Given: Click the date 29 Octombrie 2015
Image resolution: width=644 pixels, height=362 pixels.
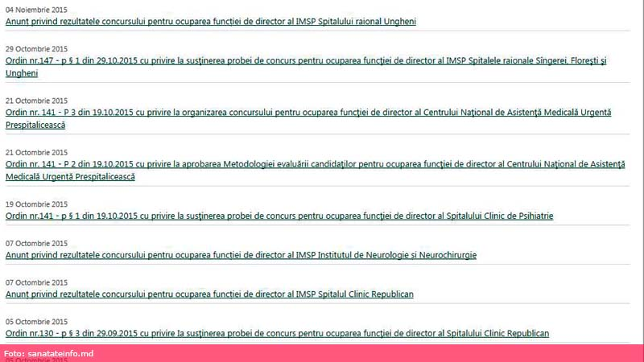Looking at the screenshot, I should coord(36,48).
